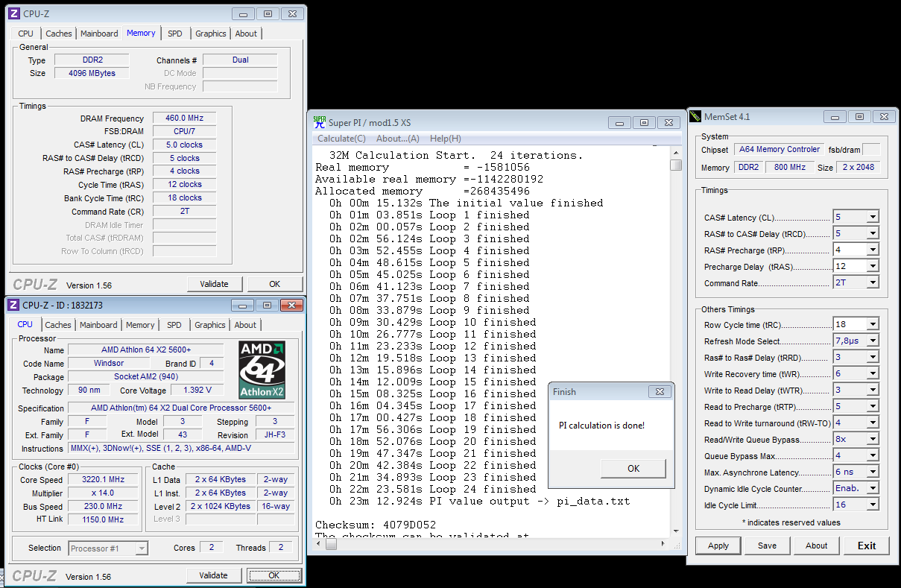Click Apply in MemSet
901x588 pixels.
tap(718, 546)
